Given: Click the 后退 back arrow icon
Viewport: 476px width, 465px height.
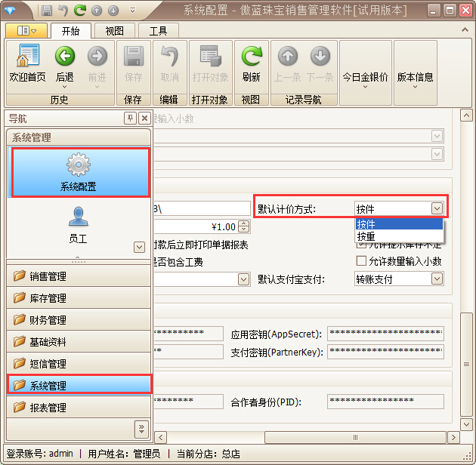Looking at the screenshot, I should click(x=65, y=57).
